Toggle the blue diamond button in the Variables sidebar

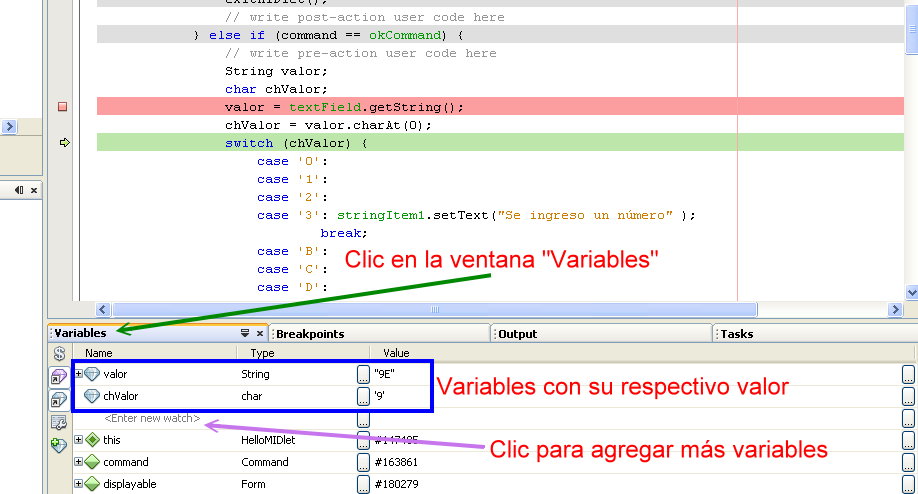59,400
